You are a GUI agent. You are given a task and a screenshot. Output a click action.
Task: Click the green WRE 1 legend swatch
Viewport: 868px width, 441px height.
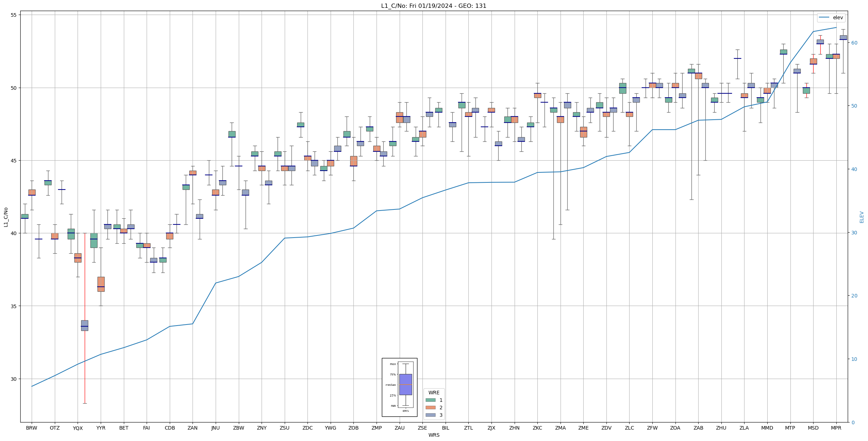(x=430, y=400)
